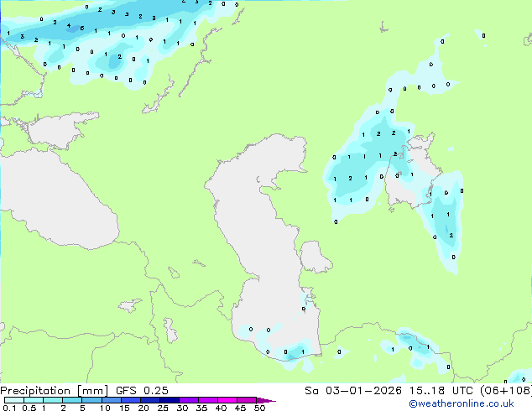
Task: Click the legend label '30'
Action: pos(182,408)
